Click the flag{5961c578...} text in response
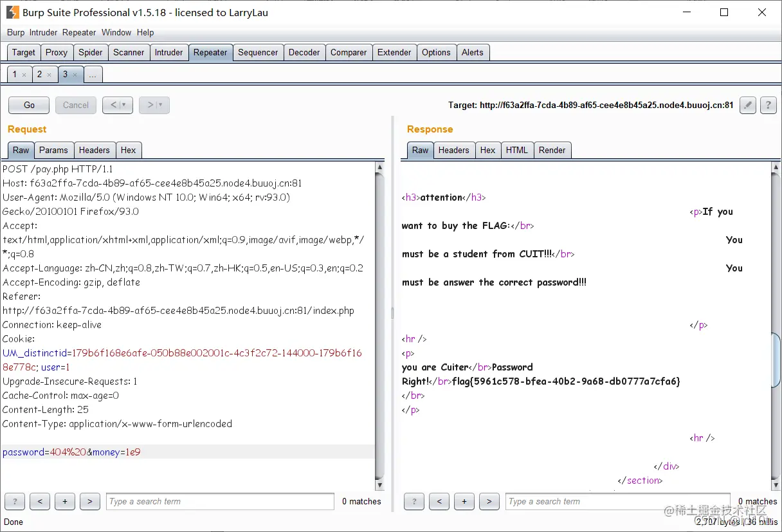The height and width of the screenshot is (532, 782). [x=567, y=381]
